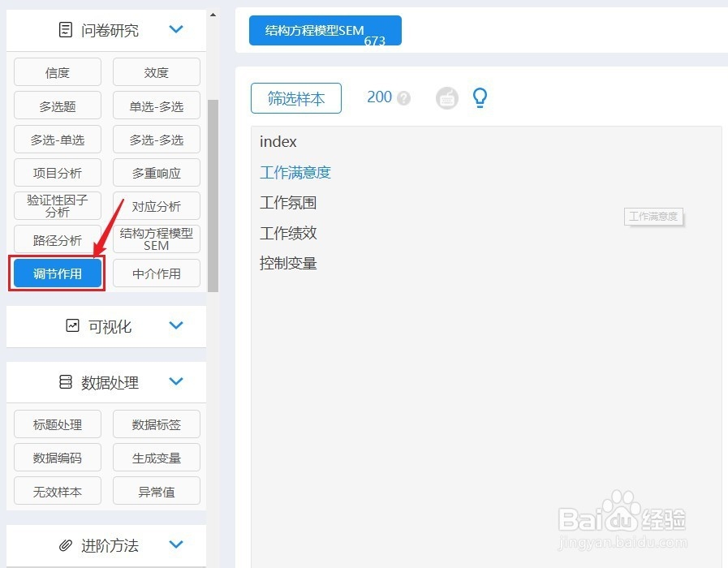This screenshot has width=728, height=568.
Task: Open 标题处理 under data processing
Action: 58,424
